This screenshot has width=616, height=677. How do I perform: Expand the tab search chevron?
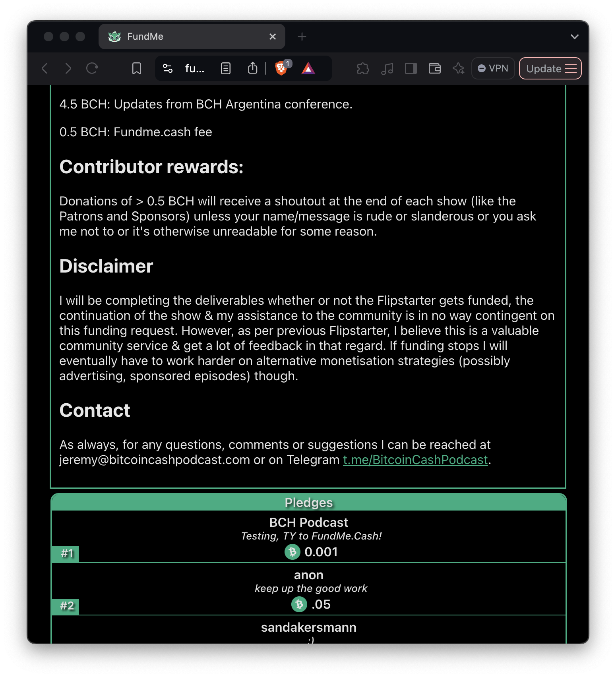click(574, 37)
